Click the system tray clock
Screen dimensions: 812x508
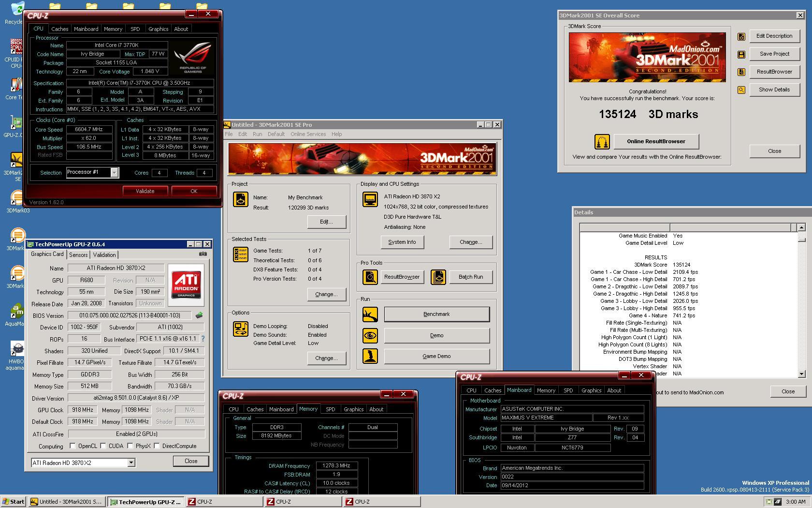point(795,502)
